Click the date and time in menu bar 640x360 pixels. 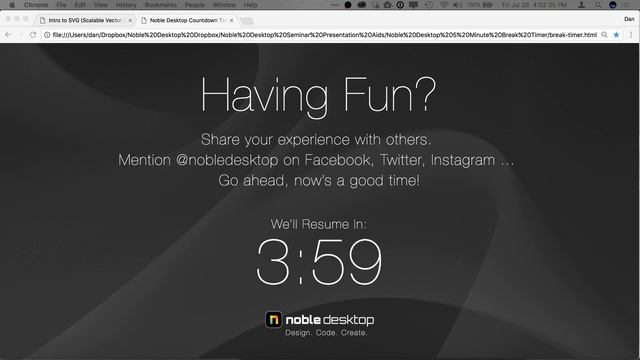click(534, 5)
